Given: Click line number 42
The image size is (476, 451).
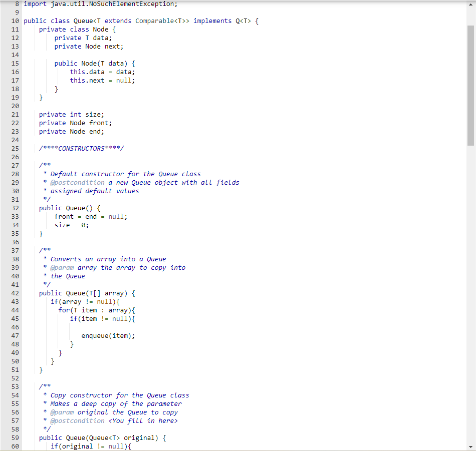Looking at the screenshot, I should (15, 293).
